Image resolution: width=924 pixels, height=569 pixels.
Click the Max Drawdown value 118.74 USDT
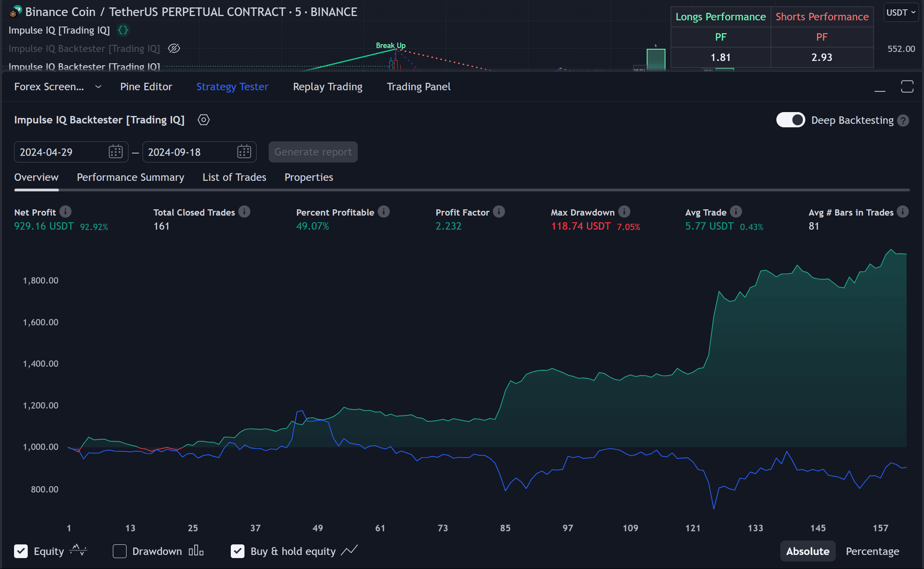coord(581,226)
